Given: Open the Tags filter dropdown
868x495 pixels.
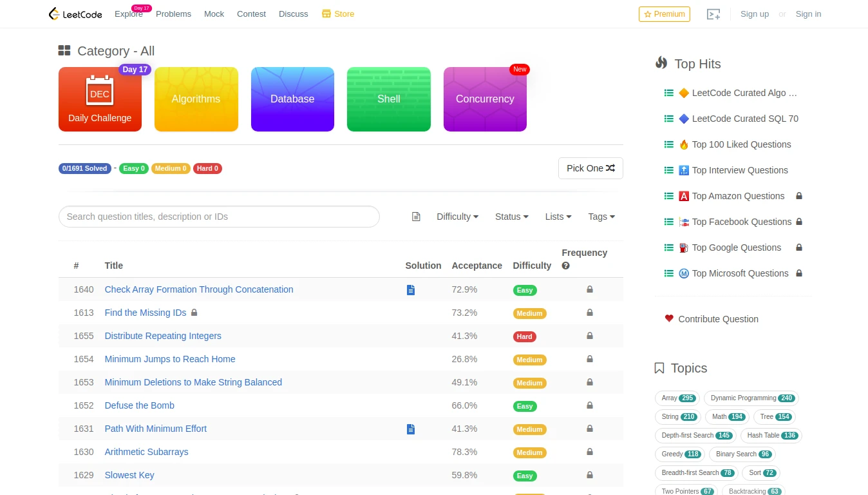Looking at the screenshot, I should coord(601,217).
